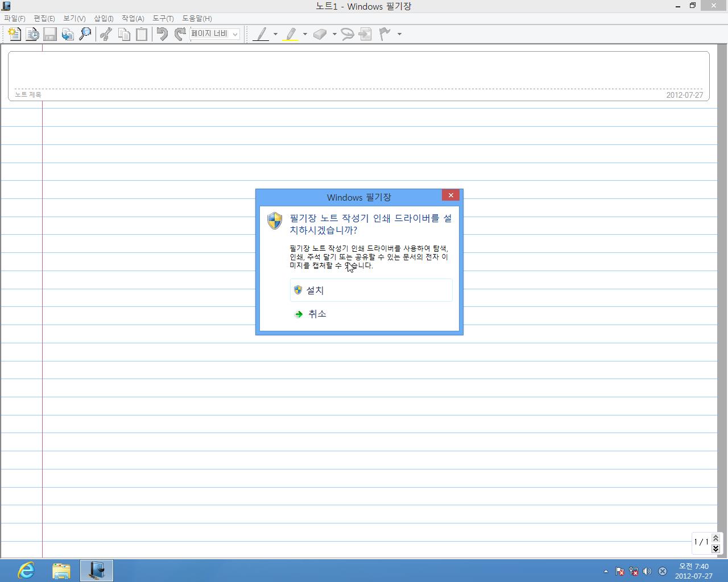728x582 pixels.
Task: Select the yellow Highlighter tool
Action: point(291,34)
